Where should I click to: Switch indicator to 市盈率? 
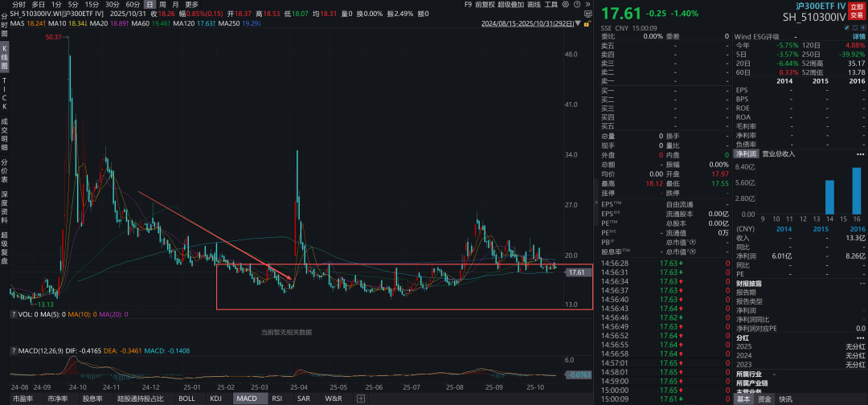click(22, 399)
